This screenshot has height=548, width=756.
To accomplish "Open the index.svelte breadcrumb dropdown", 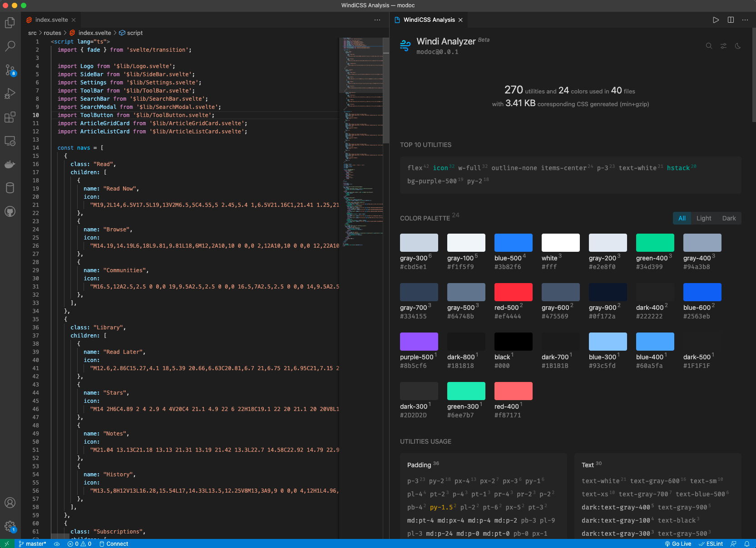I will pyautogui.click(x=94, y=33).
